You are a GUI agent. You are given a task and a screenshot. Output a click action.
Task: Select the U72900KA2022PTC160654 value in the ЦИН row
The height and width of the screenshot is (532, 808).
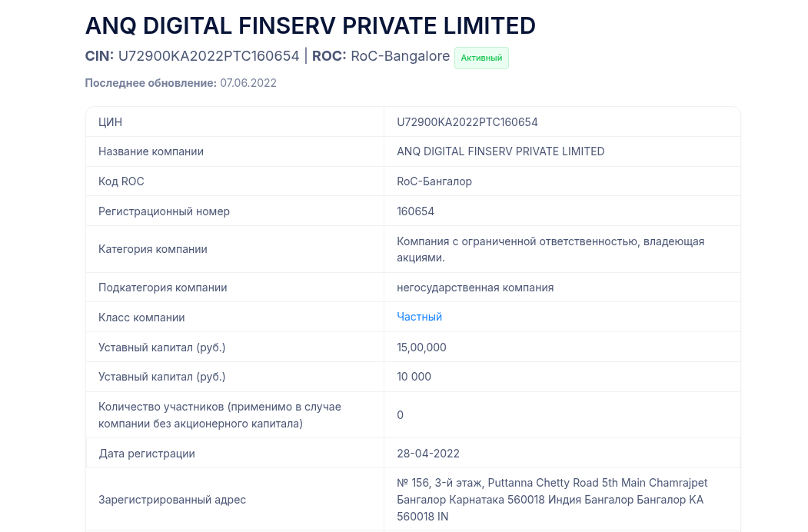(467, 121)
